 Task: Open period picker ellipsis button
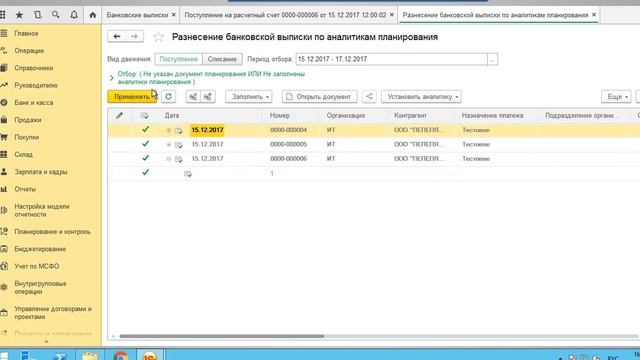(x=492, y=59)
